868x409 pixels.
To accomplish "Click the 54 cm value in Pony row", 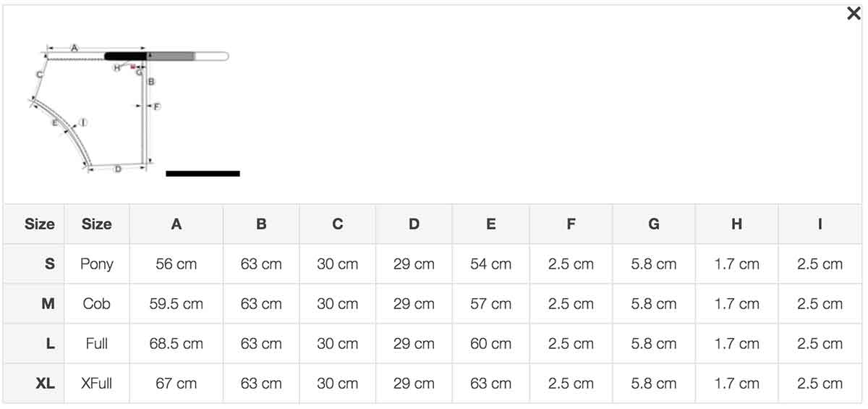I will (491, 264).
